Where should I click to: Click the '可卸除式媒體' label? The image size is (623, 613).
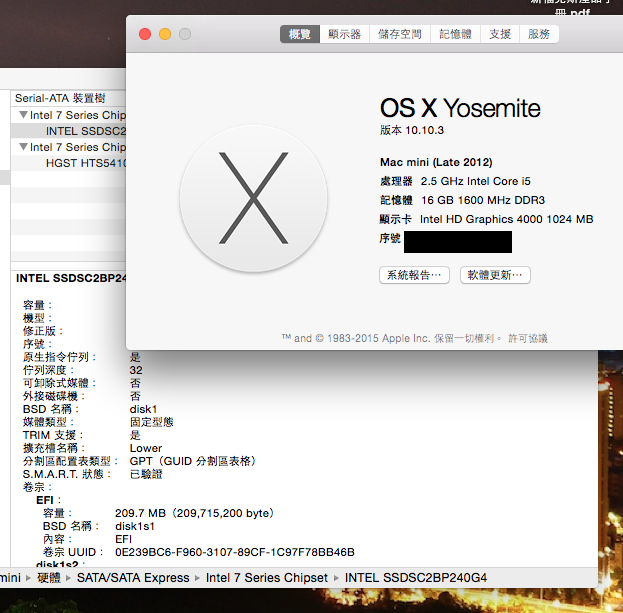coord(59,383)
